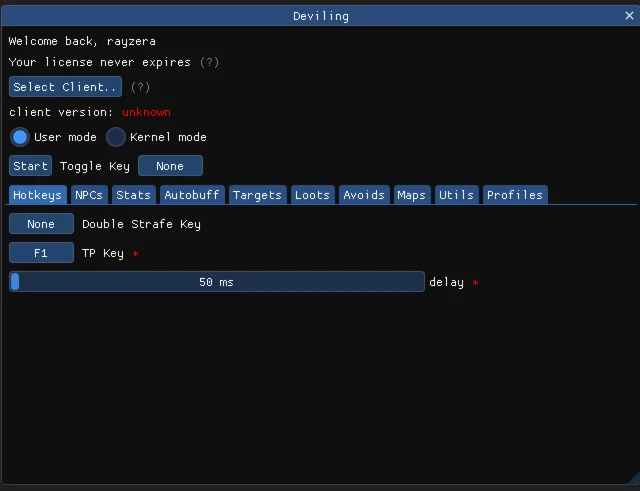Open the Stats tab

[x=133, y=195]
